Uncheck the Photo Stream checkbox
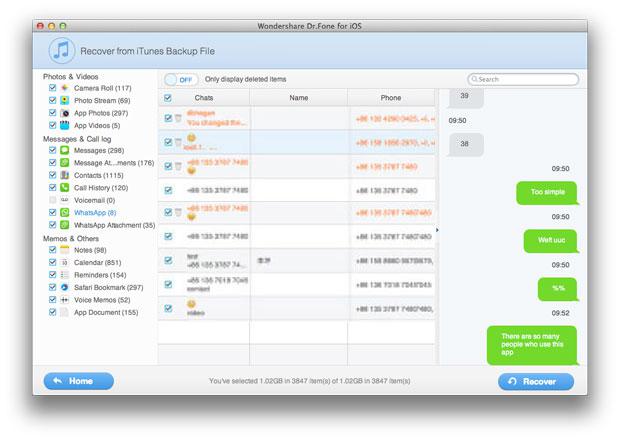Viewport: 620px width, 440px height. 52,100
